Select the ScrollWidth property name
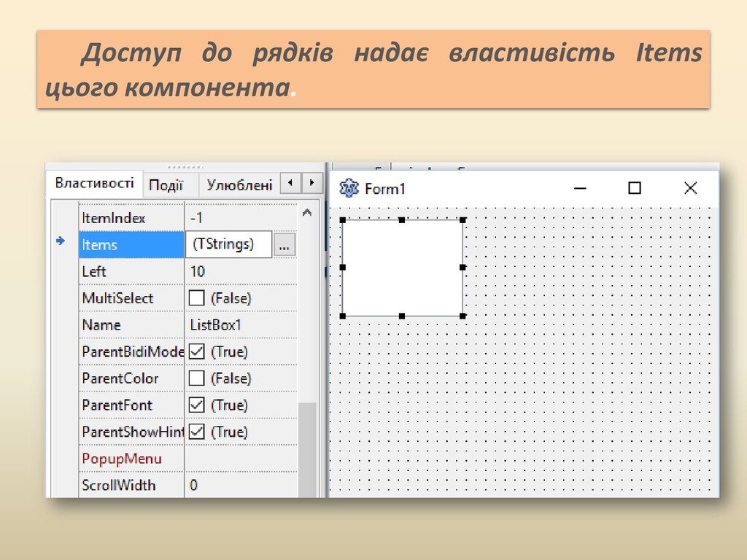This screenshot has width=747, height=560. click(x=119, y=485)
